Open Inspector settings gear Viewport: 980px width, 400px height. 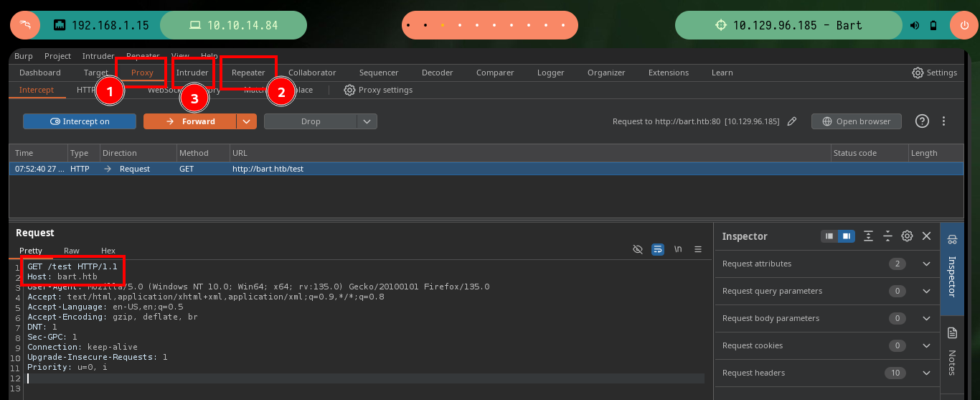tap(907, 236)
